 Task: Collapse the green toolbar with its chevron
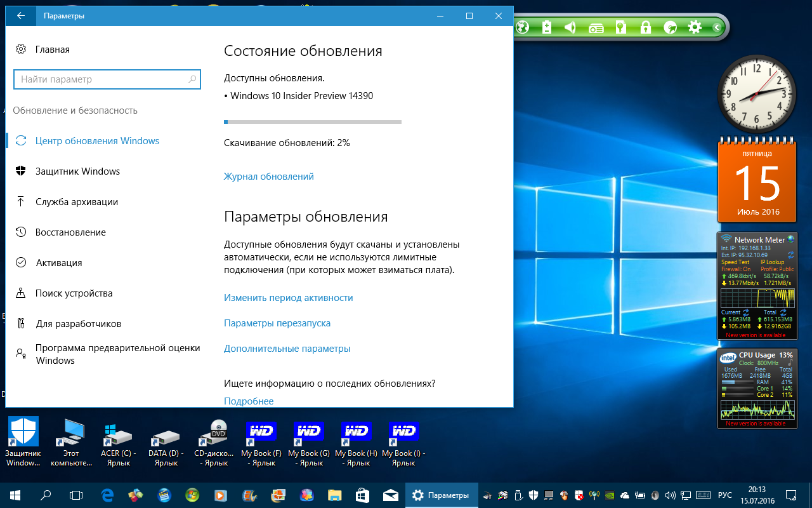click(717, 27)
